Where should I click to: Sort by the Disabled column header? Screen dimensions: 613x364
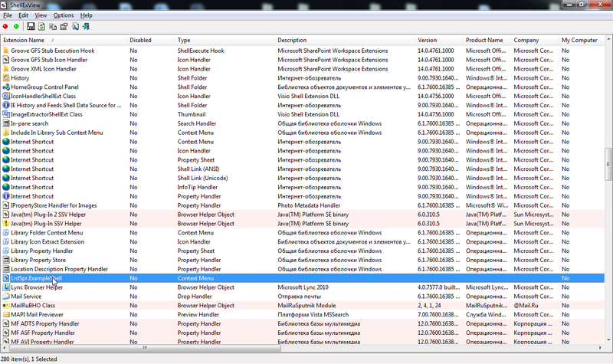point(151,40)
